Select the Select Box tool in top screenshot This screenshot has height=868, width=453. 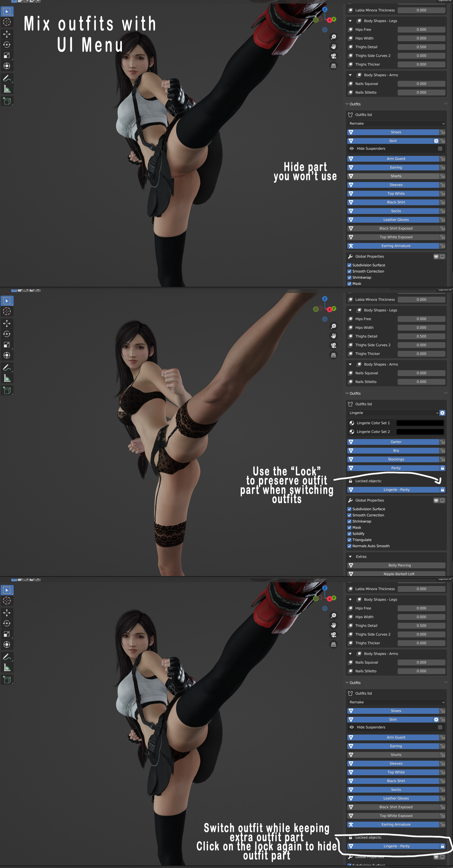coord(7,11)
